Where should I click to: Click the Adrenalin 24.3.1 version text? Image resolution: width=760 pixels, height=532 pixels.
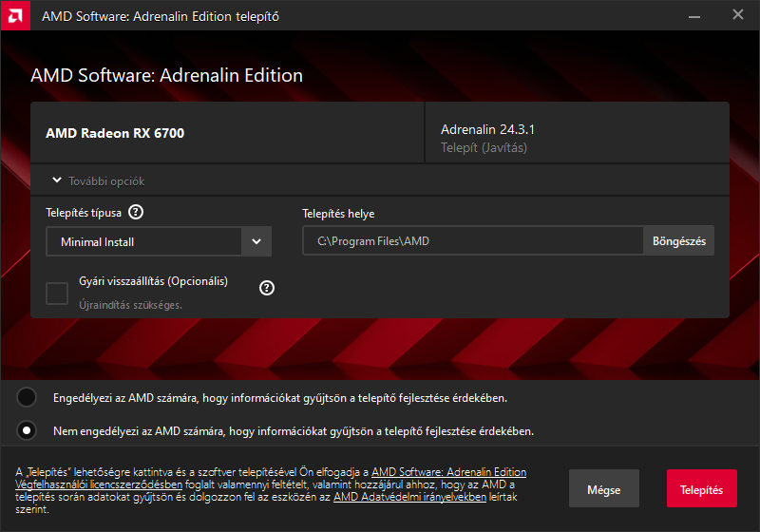coord(487,129)
